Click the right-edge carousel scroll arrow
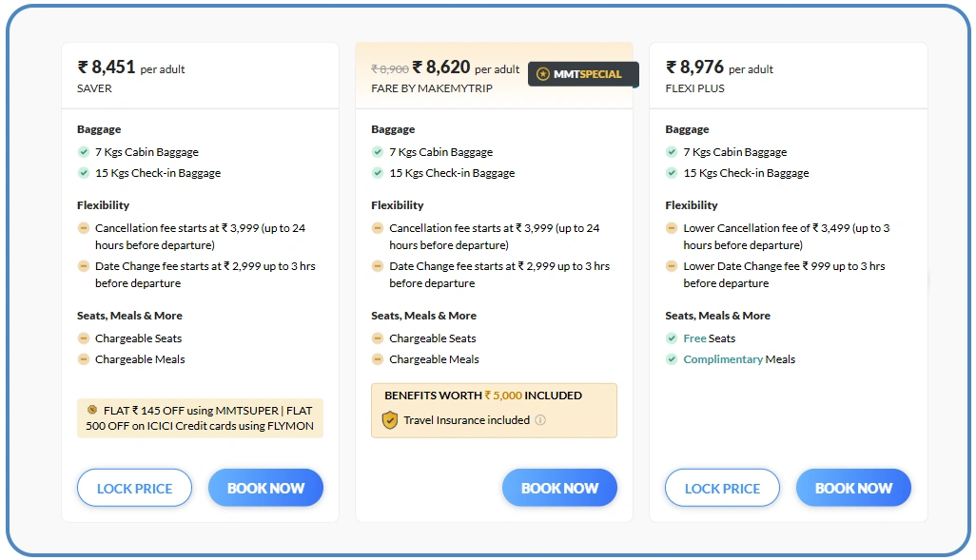The width and height of the screenshot is (976, 560). coord(928,280)
